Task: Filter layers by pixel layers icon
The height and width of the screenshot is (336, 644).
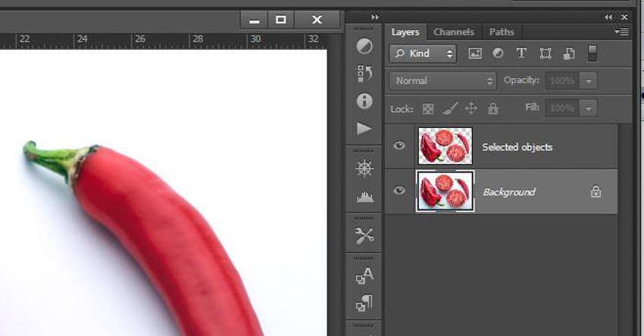Action: pos(475,53)
